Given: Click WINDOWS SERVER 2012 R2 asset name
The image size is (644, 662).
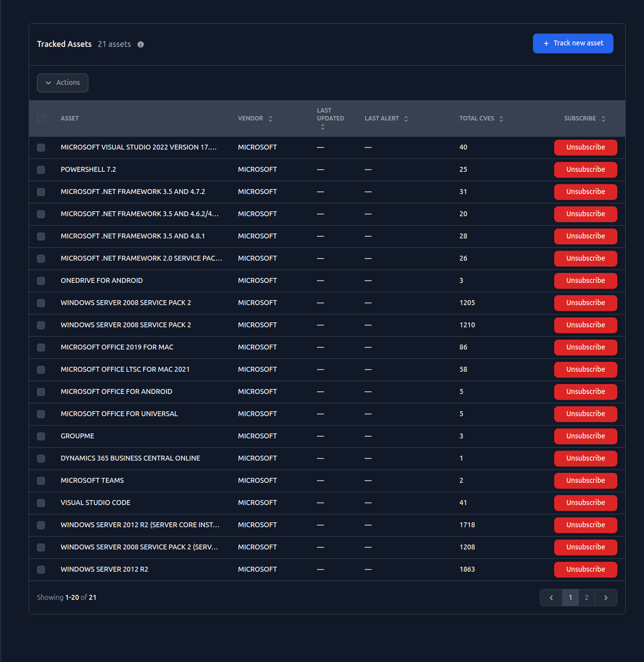Looking at the screenshot, I should pyautogui.click(x=105, y=569).
